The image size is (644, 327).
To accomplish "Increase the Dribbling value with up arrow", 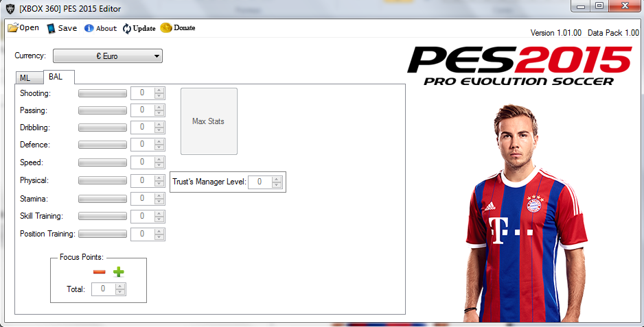I will [160, 124].
